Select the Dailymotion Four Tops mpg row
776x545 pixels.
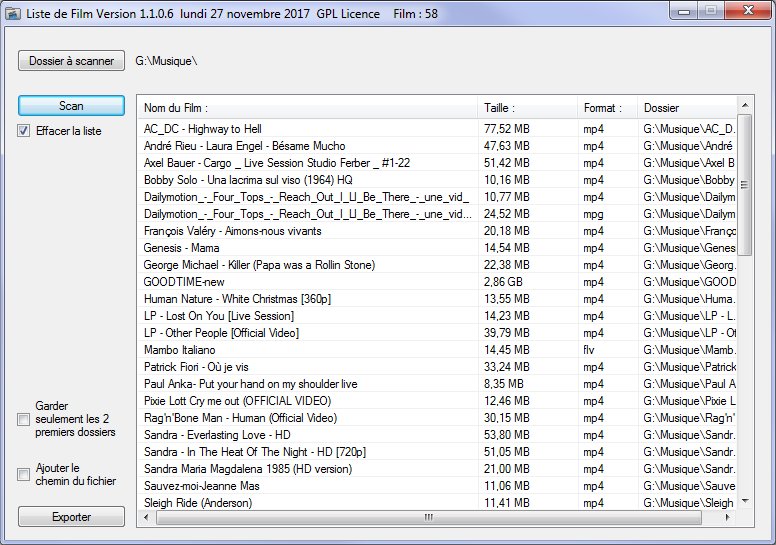coord(437,214)
